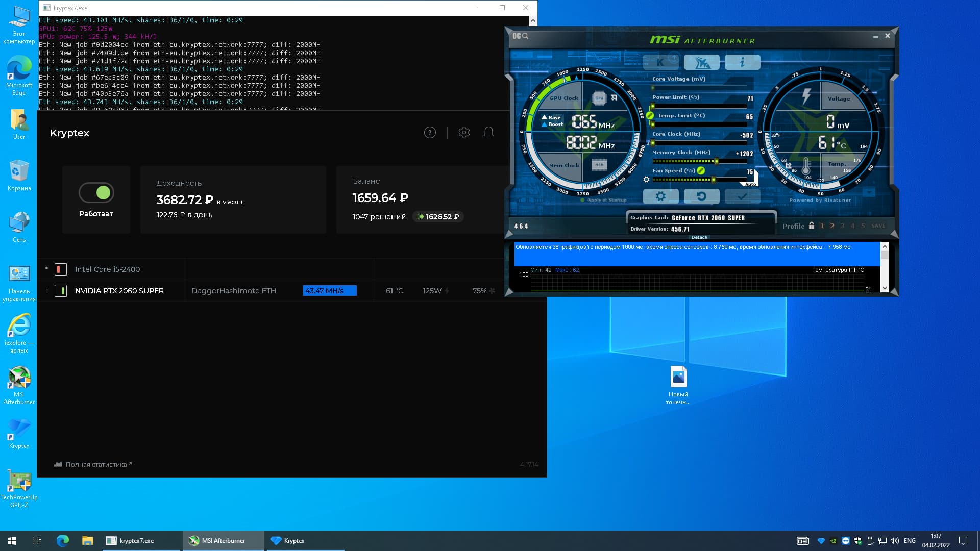
Task: Select Новый точечн... image file on desktop
Action: [678, 385]
